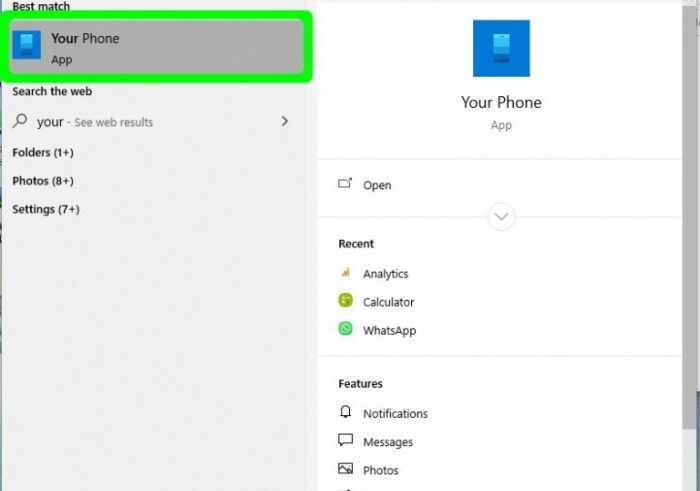Expand more actions with the round chevron
Screen dimensions: 700x491
[501, 217]
